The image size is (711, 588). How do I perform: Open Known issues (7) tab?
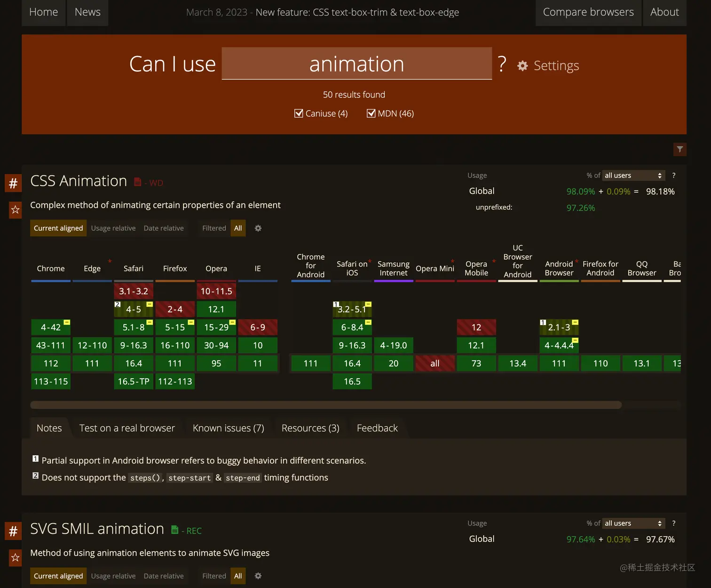(x=229, y=428)
